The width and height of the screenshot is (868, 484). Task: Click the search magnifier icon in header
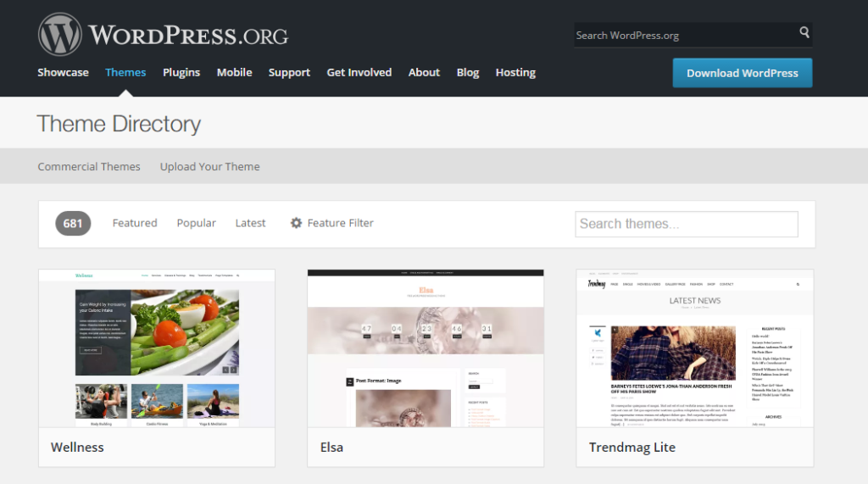point(804,33)
